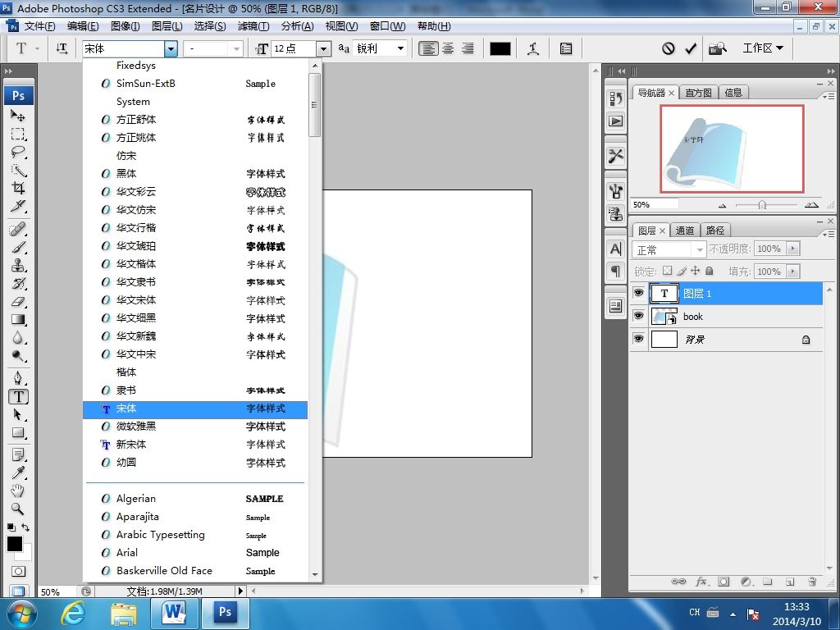
Task: Open the 图像(I) menu
Action: (x=125, y=26)
